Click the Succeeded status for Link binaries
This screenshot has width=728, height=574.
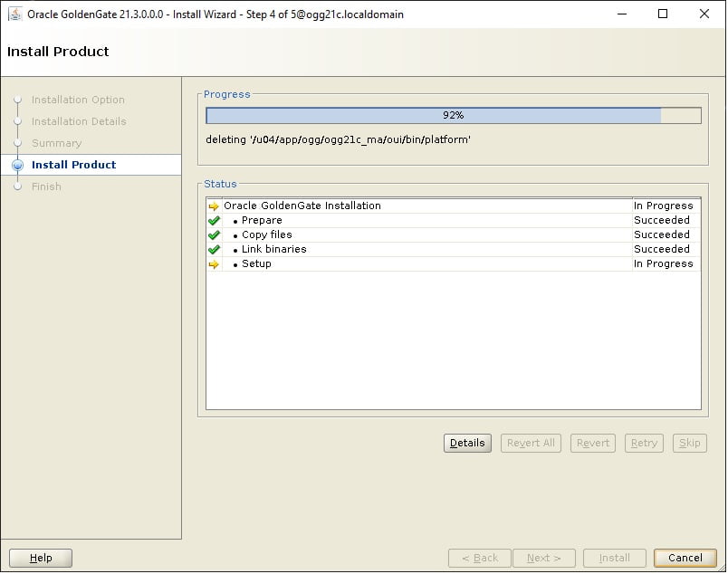(x=662, y=249)
